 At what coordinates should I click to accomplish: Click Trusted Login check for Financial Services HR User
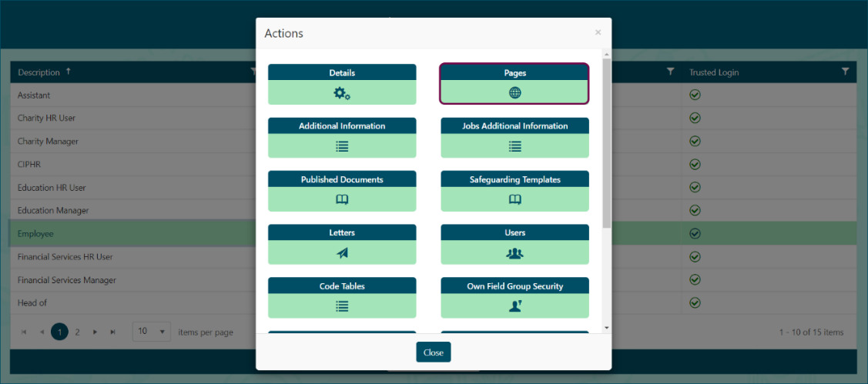point(695,257)
